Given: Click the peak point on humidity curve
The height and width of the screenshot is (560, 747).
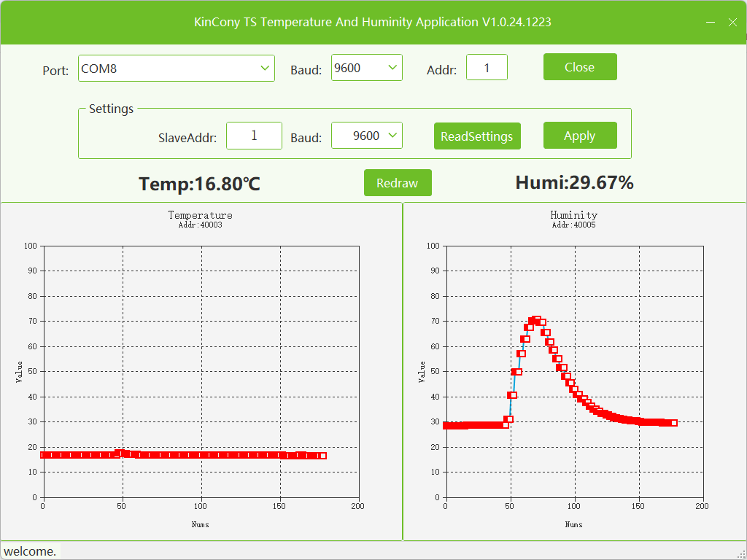Looking at the screenshot, I should [536, 320].
